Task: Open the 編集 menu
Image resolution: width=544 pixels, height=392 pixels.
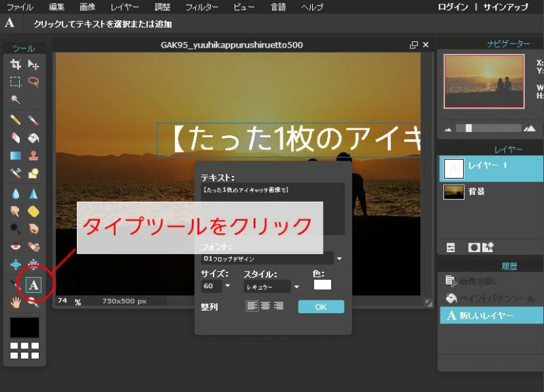Action: [x=56, y=7]
